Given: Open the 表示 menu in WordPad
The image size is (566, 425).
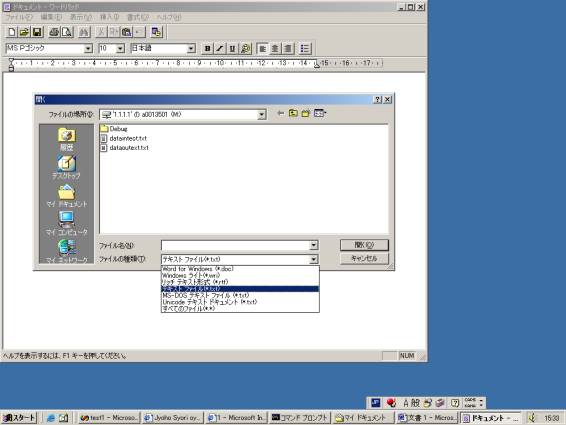Looking at the screenshot, I should pos(80,17).
